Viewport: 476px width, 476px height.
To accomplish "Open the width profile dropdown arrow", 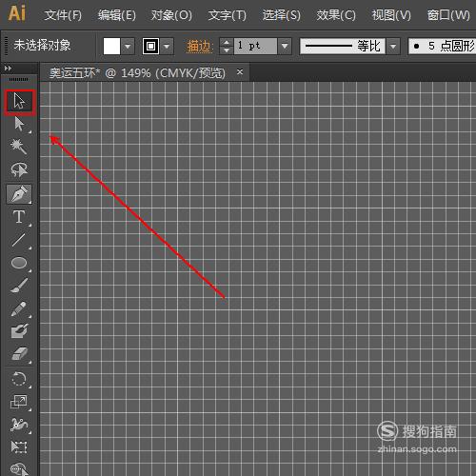I will 393,47.
